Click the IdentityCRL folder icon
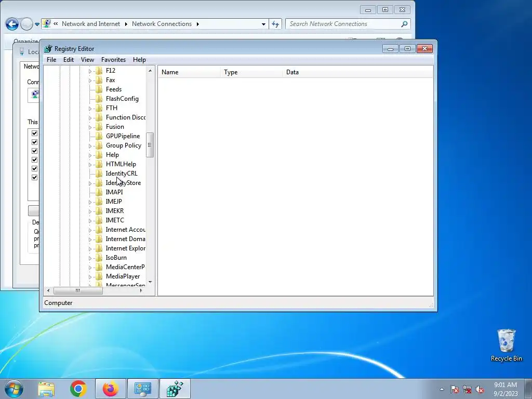This screenshot has width=532, height=399. pyautogui.click(x=99, y=174)
